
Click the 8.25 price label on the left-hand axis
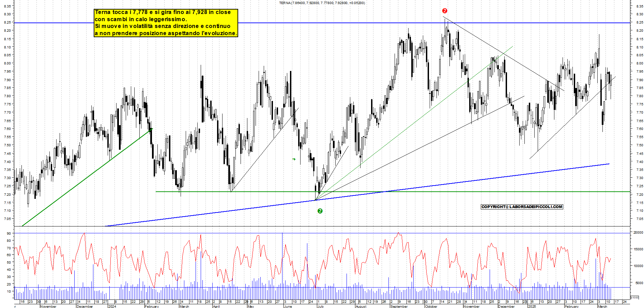click(x=7, y=23)
